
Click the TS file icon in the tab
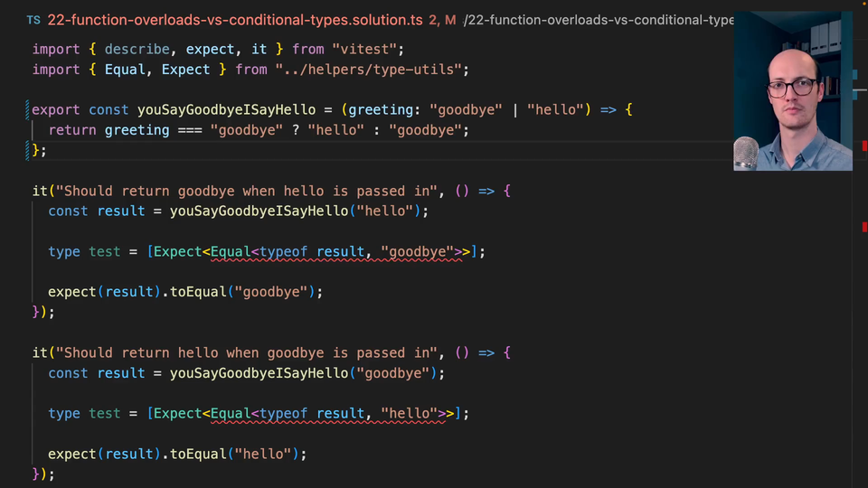coord(33,19)
